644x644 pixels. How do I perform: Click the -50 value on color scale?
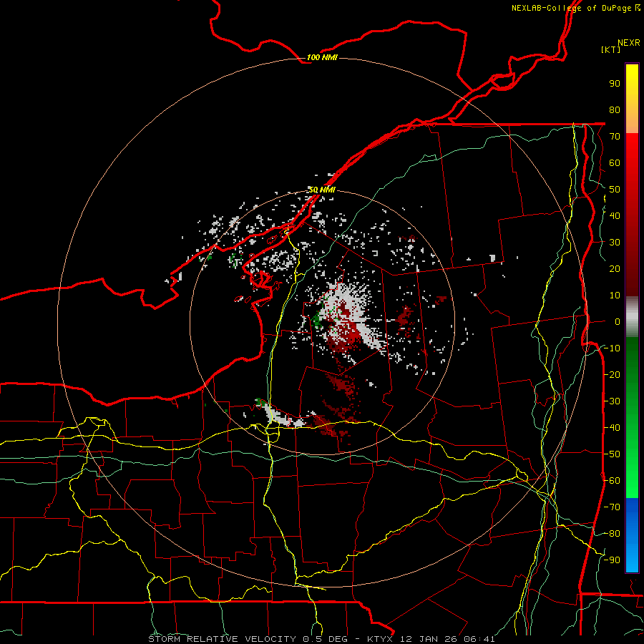(x=612, y=454)
